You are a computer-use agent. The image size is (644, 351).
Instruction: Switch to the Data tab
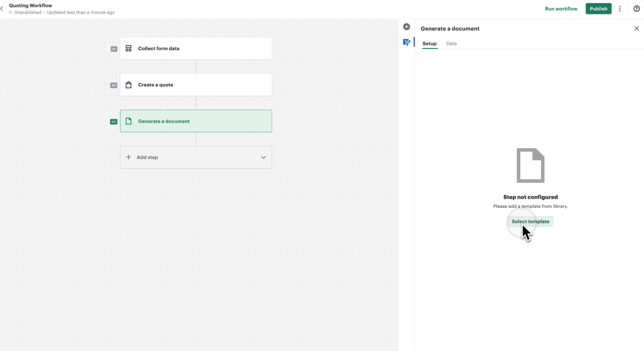pyautogui.click(x=451, y=43)
